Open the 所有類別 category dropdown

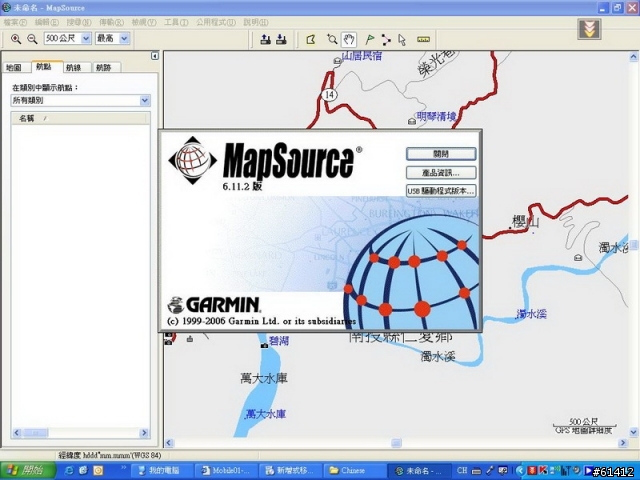point(145,100)
